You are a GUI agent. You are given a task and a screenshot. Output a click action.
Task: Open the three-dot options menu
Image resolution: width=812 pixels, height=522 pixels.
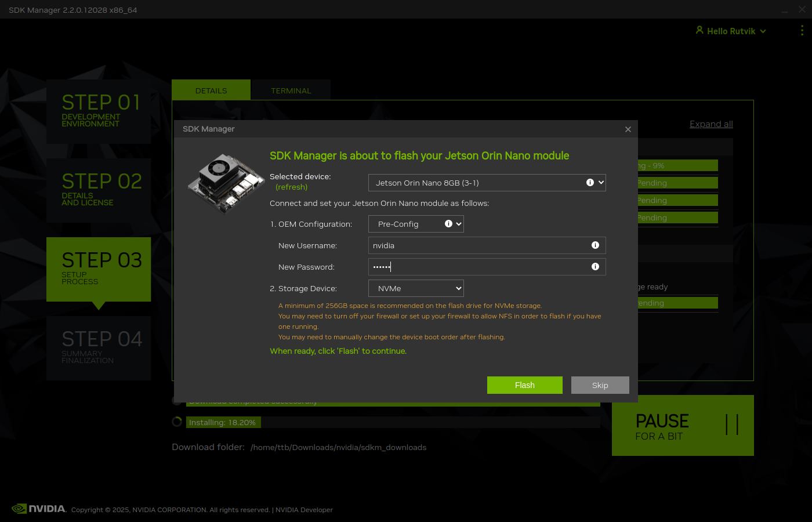click(802, 31)
